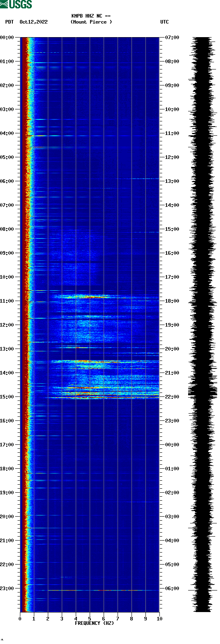Click the 18:00 UTC axis label
Viewport: 220px width, 644px height.
pyautogui.click(x=172, y=301)
